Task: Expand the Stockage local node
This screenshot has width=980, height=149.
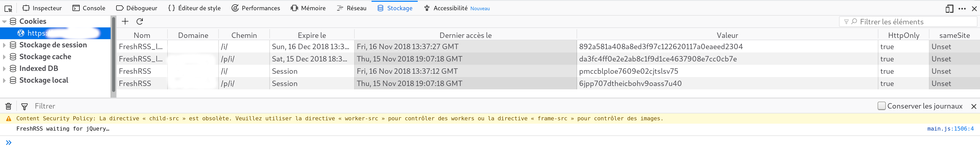Action: click(x=5, y=80)
